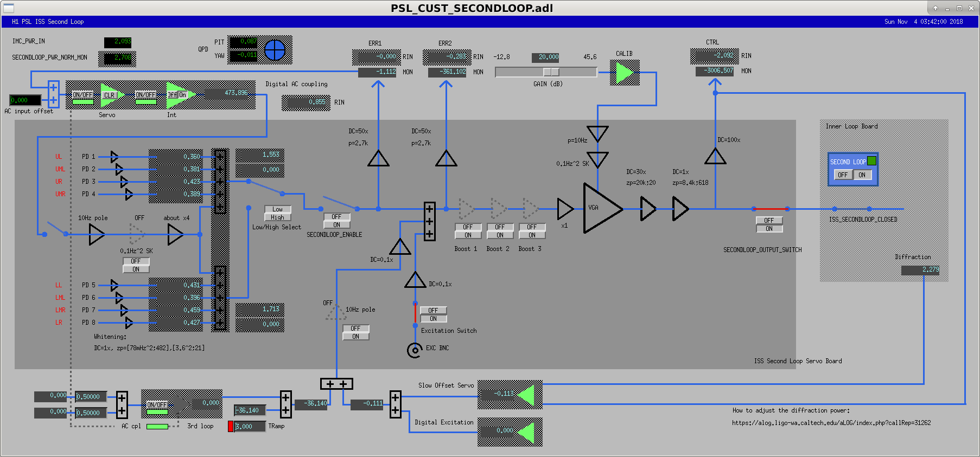Image resolution: width=980 pixels, height=457 pixels.
Task: Click the Diffraction readout 2.279
Action: pos(920,269)
